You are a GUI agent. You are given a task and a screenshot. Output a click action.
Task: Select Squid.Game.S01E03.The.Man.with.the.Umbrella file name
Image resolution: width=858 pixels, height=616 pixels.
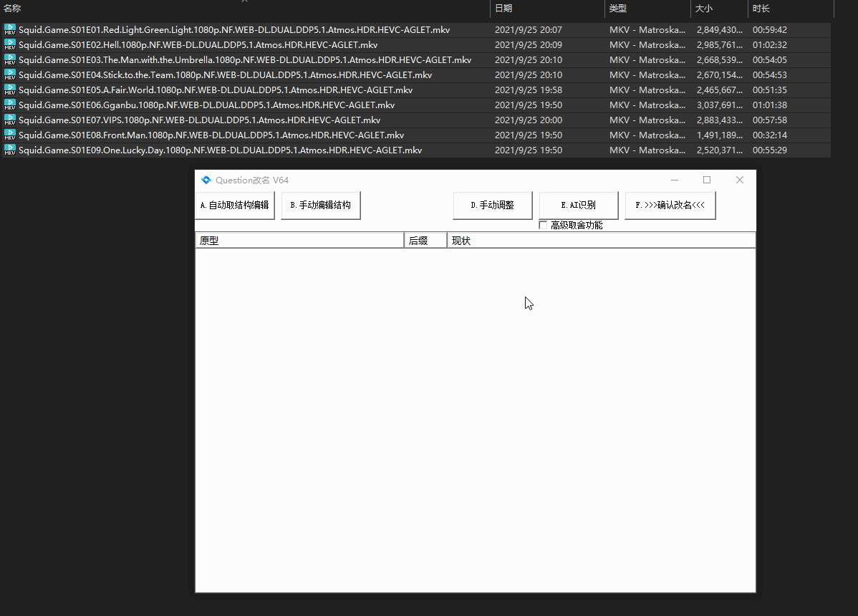point(245,59)
